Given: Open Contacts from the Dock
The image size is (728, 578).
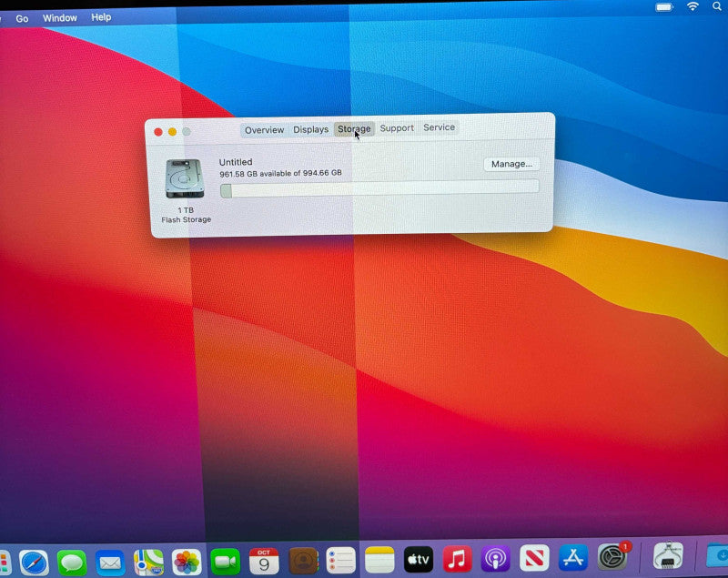Looking at the screenshot, I should pos(303,561).
